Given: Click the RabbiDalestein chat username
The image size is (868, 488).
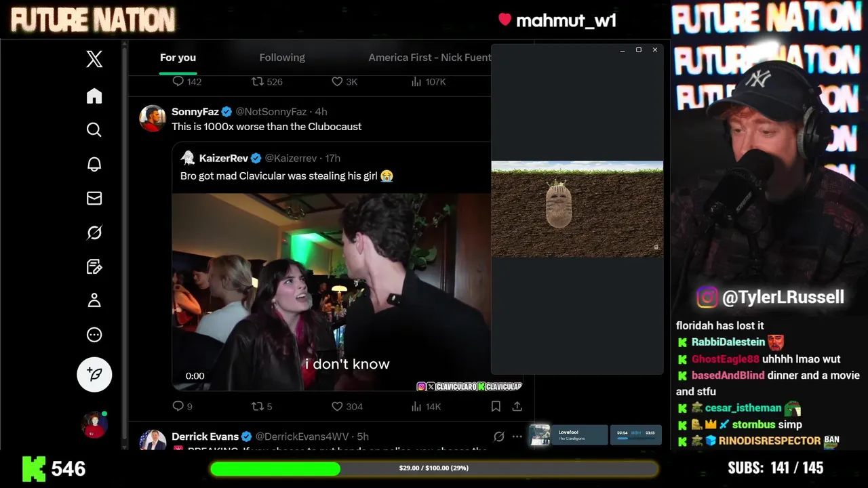Looking at the screenshot, I should coord(728,342).
